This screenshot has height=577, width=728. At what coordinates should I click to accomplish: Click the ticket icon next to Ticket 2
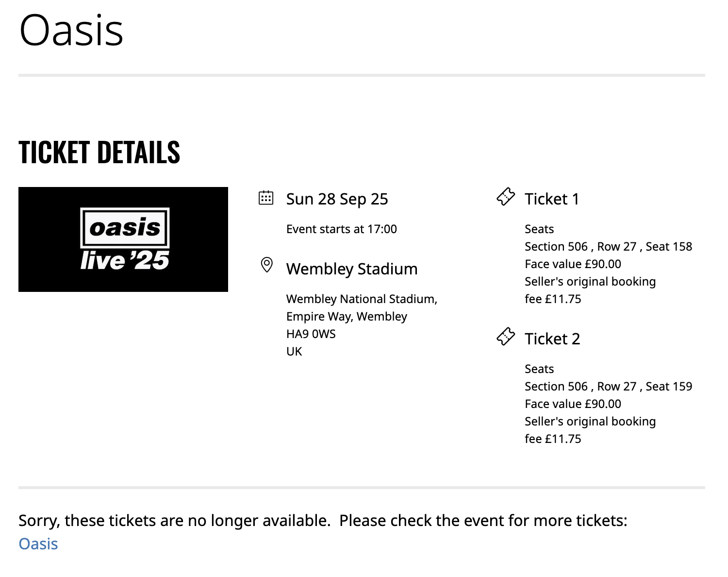[505, 336]
